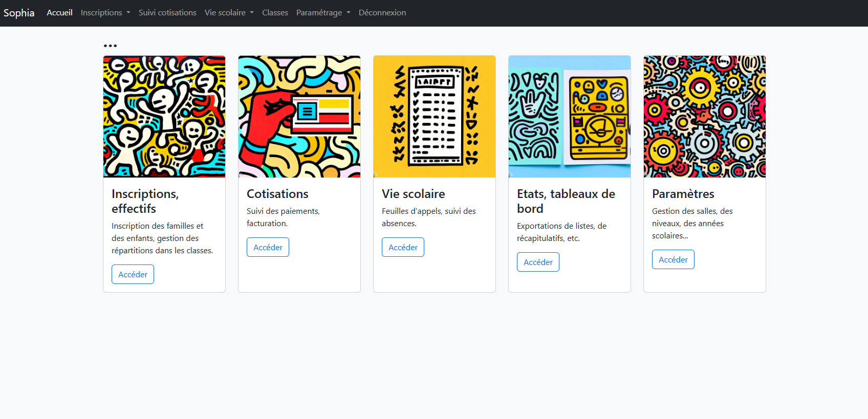Click the Inscriptions card illustration with dancing figures
Image resolution: width=868 pixels, height=419 pixels.
[164, 117]
